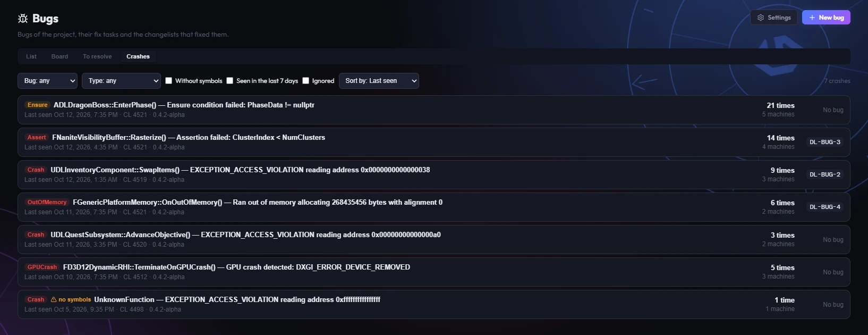Image resolution: width=868 pixels, height=335 pixels.
Task: Open the Settings button
Action: coord(774,18)
